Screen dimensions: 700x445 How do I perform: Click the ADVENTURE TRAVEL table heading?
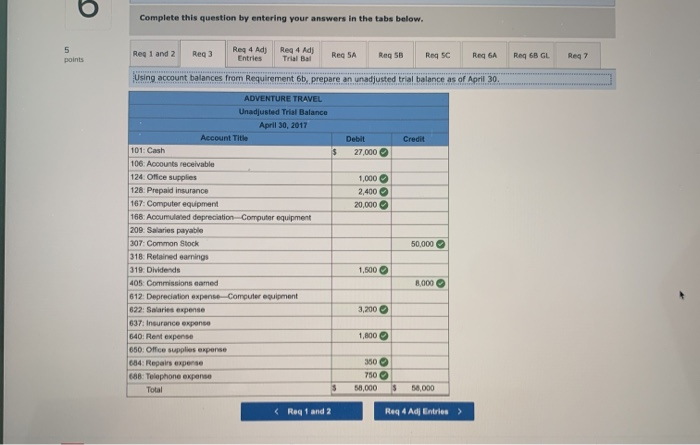(x=283, y=99)
